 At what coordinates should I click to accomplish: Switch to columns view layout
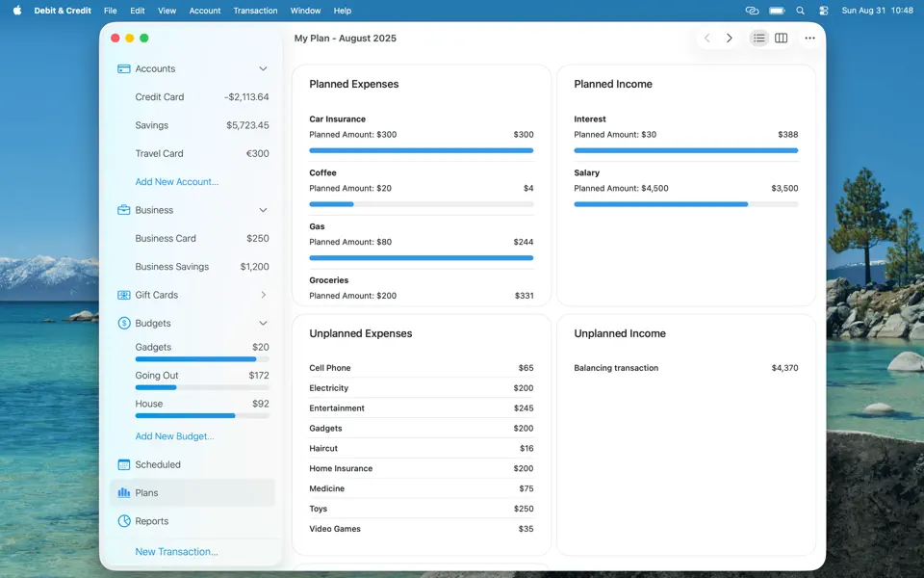point(783,38)
